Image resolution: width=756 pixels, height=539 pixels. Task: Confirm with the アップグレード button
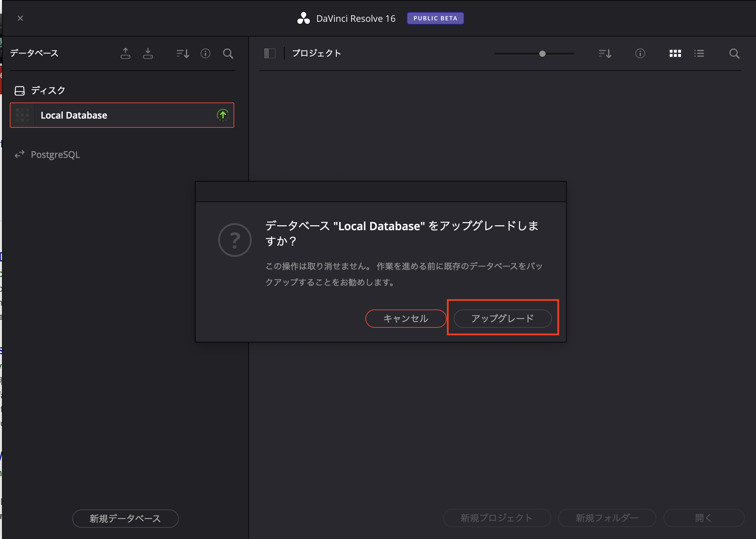pyautogui.click(x=502, y=318)
